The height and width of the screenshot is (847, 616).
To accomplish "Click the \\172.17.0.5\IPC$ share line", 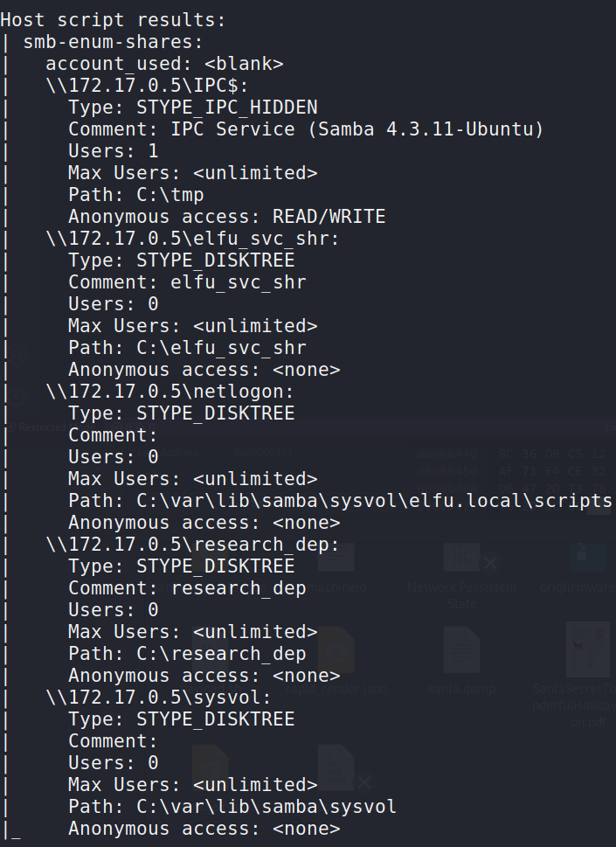I will tap(147, 86).
